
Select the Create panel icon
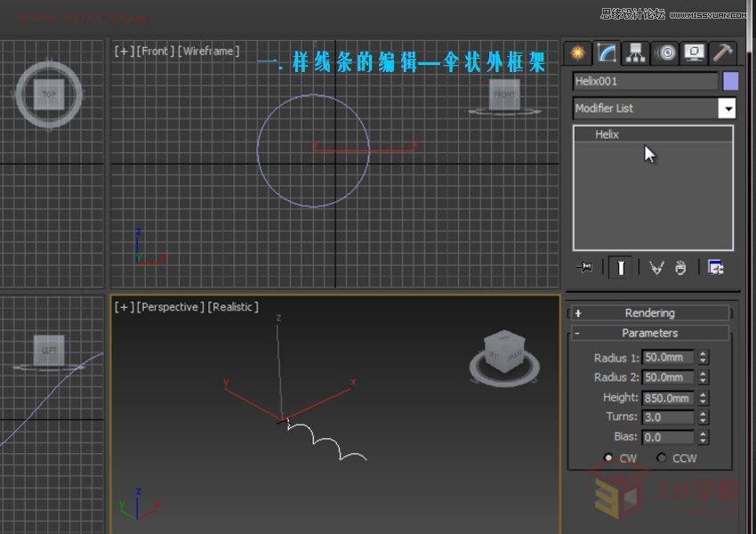[577, 53]
